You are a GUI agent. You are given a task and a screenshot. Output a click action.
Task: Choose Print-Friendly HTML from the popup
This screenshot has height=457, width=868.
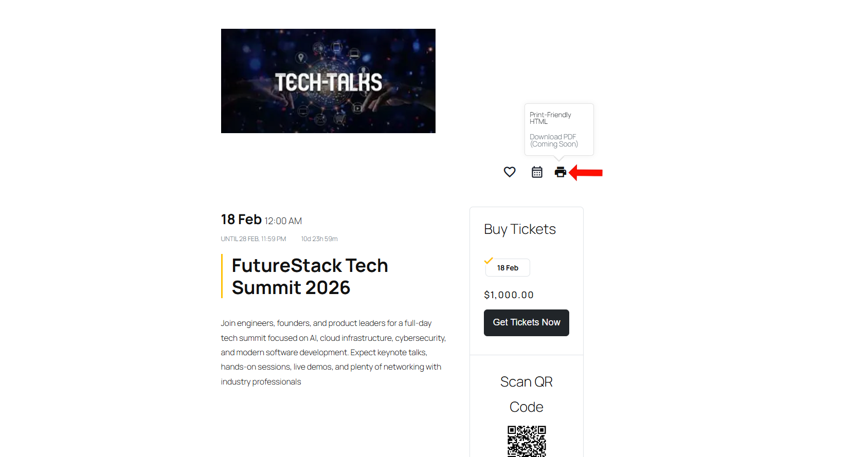coord(550,118)
